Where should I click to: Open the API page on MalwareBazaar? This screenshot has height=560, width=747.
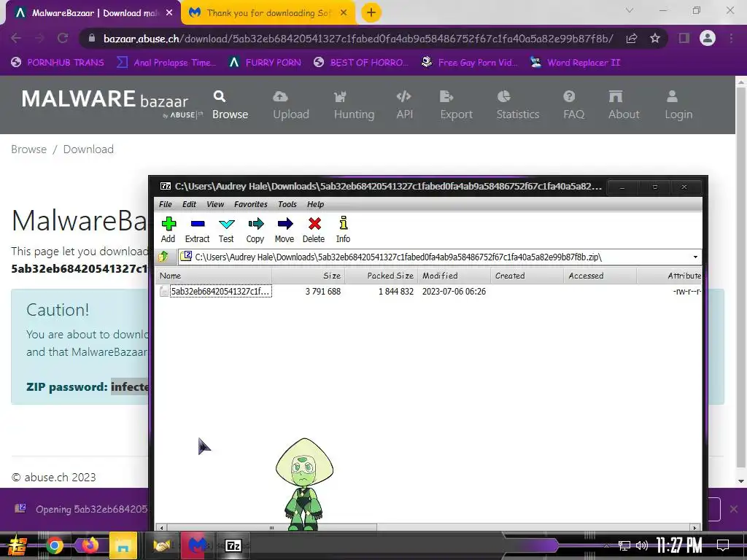click(404, 105)
